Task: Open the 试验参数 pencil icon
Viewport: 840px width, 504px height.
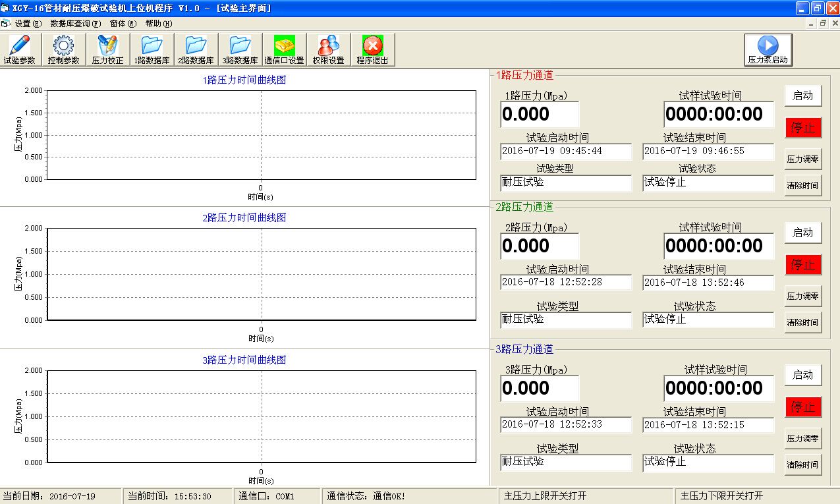Action: (20, 49)
